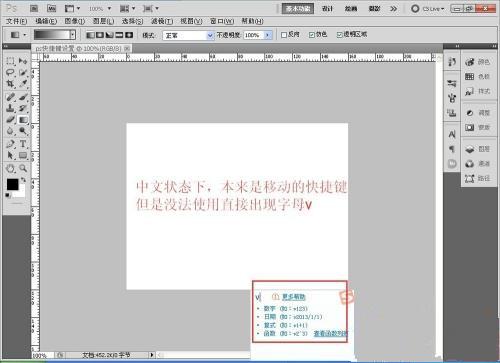The height and width of the screenshot is (363, 500).
Task: Swap foreground and background colors
Action: point(23,180)
